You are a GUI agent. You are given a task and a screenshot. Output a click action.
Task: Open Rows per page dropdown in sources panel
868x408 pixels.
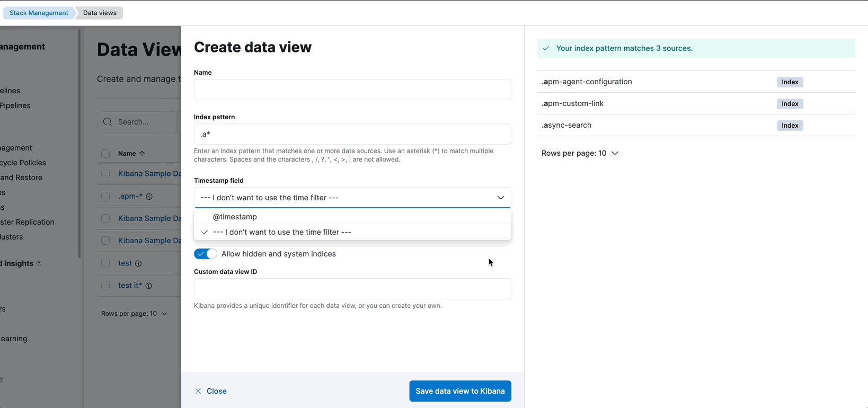pyautogui.click(x=580, y=153)
